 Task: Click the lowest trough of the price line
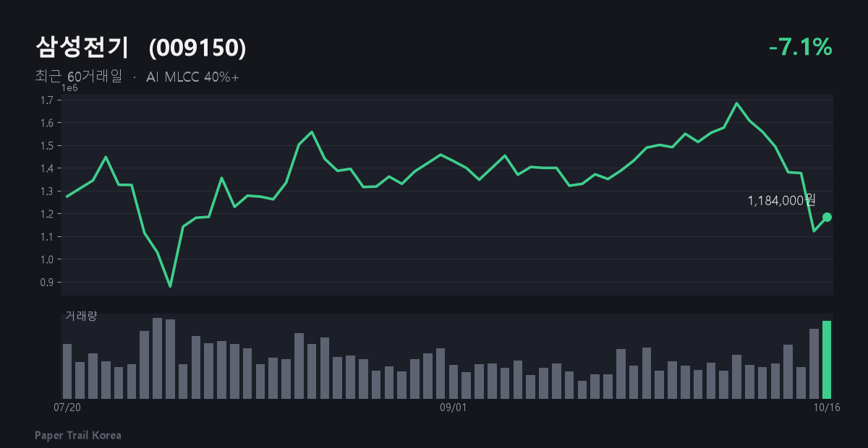[x=170, y=287]
